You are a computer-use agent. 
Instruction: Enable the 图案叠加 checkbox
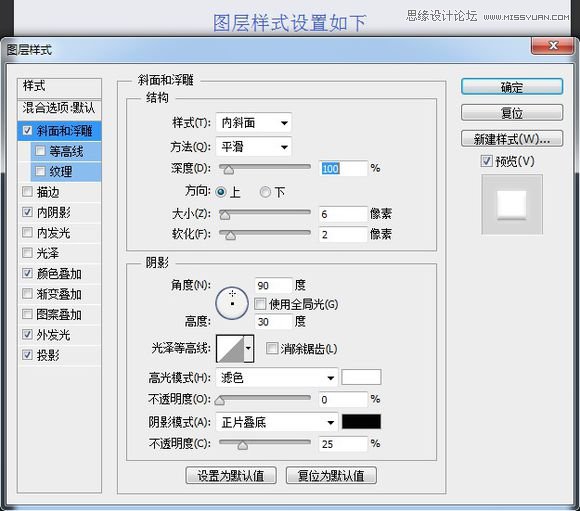point(27,314)
